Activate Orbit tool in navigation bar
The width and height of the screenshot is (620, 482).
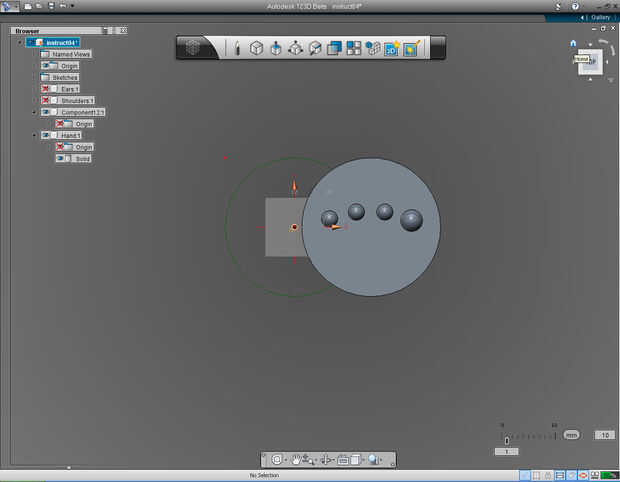tap(277, 459)
